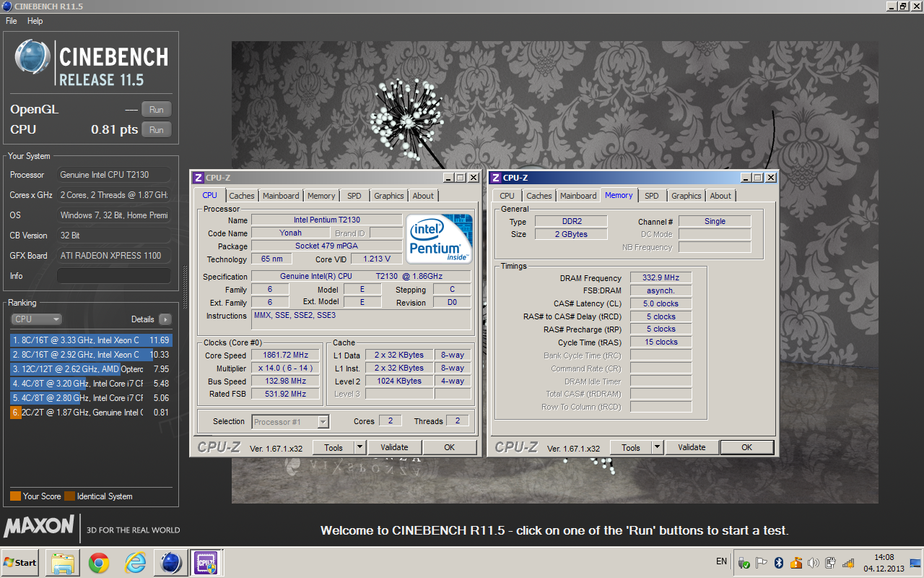Viewport: 924px width, 578px height.
Task: Open the volume speaker icon
Action: (814, 563)
